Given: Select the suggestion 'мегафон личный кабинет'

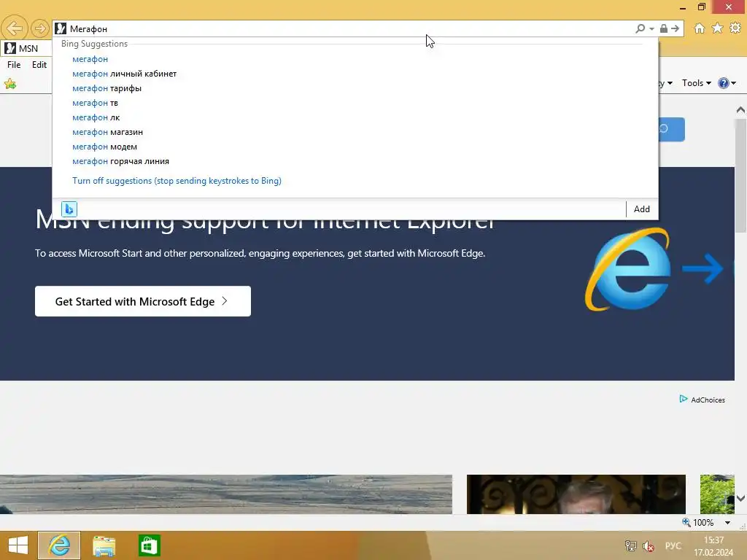Looking at the screenshot, I should pos(124,74).
